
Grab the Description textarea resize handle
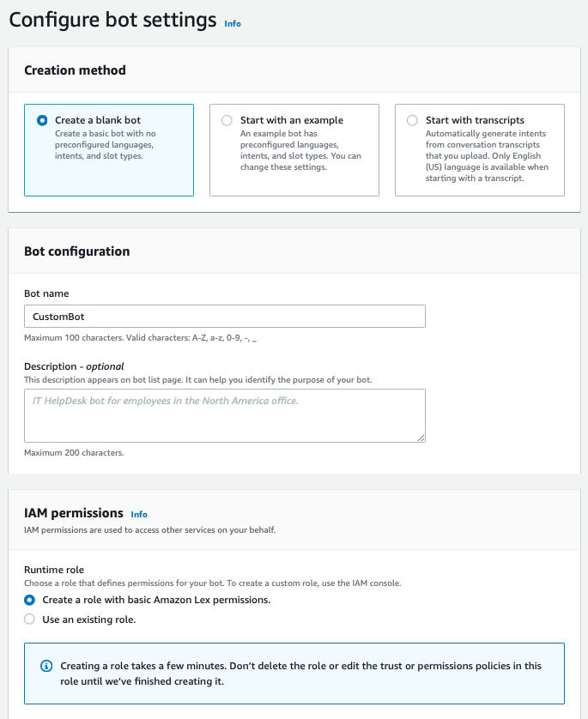point(421,437)
